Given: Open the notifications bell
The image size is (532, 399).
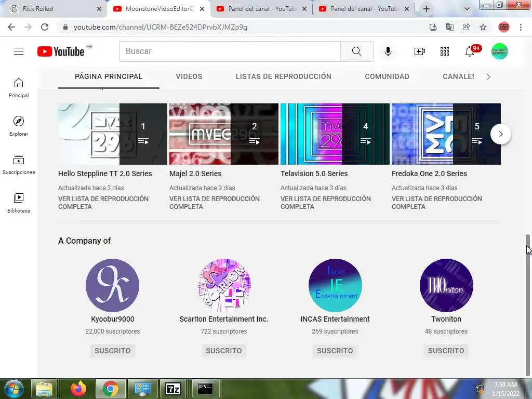Looking at the screenshot, I should [470, 51].
